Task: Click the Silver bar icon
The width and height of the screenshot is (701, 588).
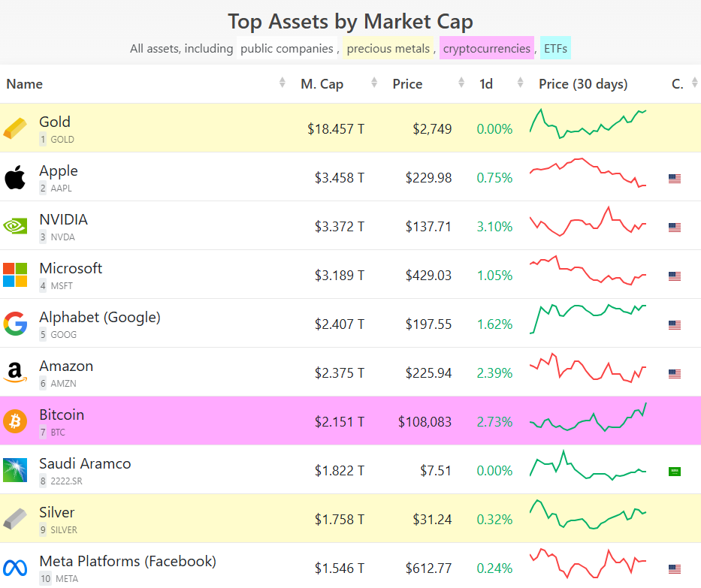Action: coord(15,519)
